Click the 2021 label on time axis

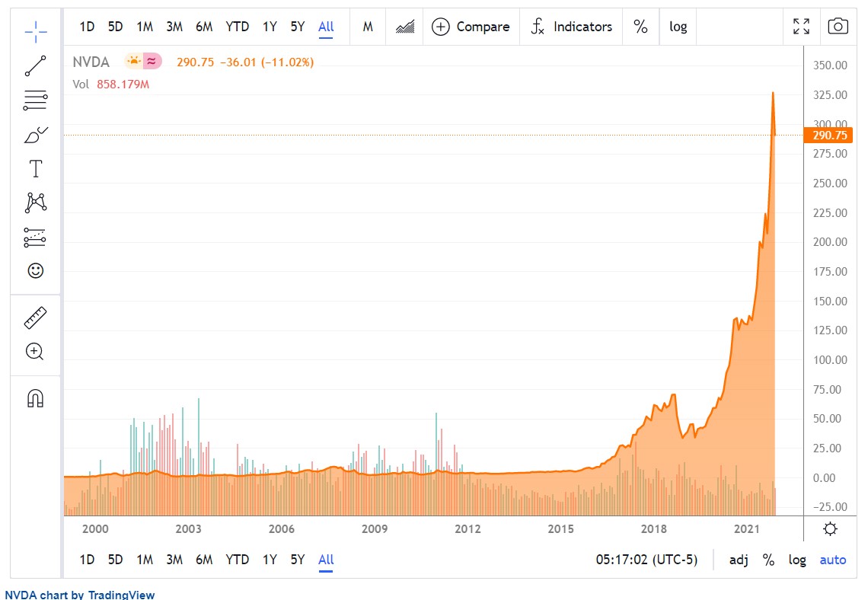click(747, 528)
